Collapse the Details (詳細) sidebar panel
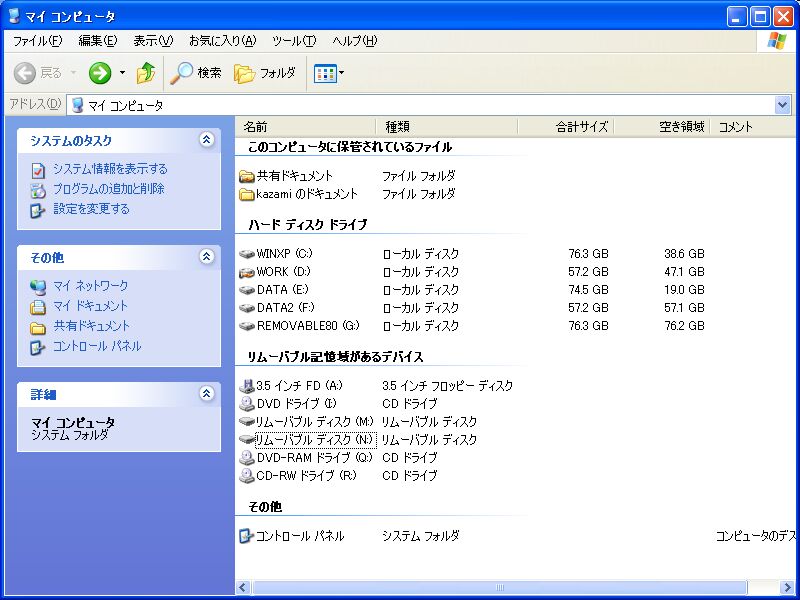Viewport: 800px width, 600px height. (x=206, y=394)
